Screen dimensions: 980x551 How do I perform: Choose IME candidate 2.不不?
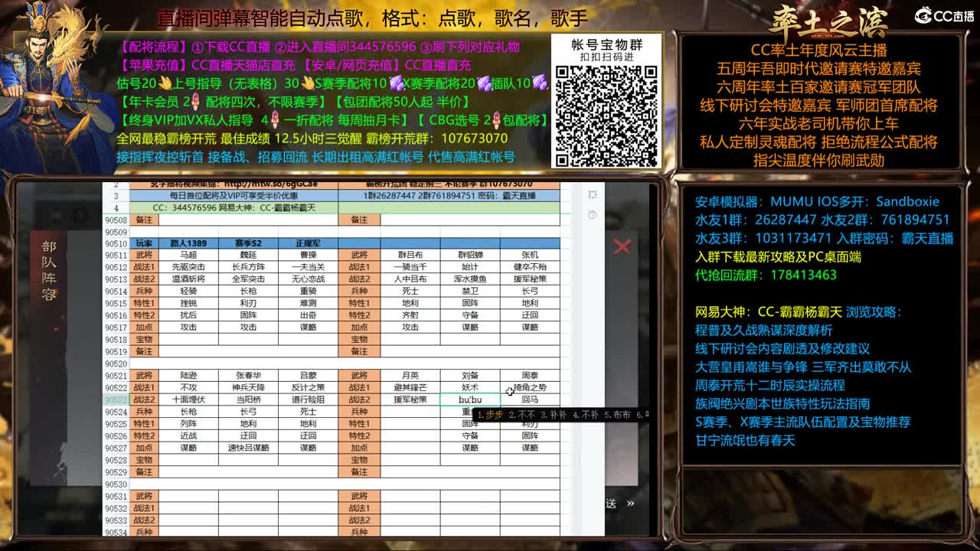(x=521, y=415)
